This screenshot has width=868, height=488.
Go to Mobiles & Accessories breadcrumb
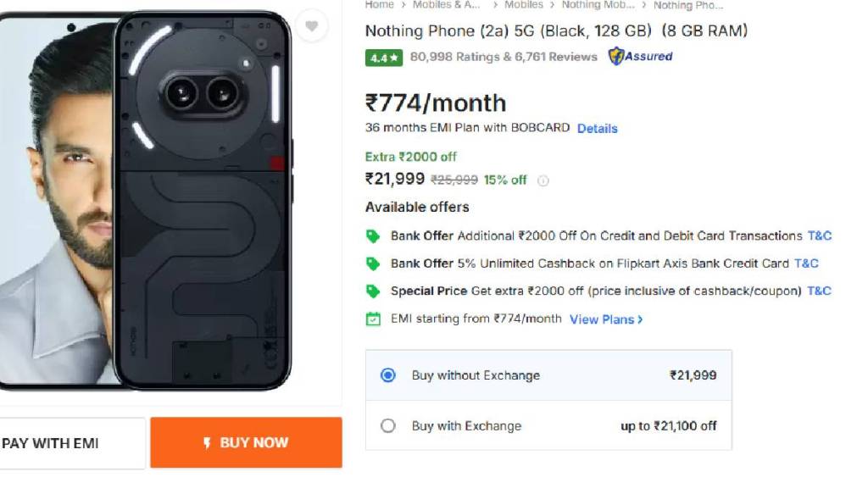[x=446, y=5]
